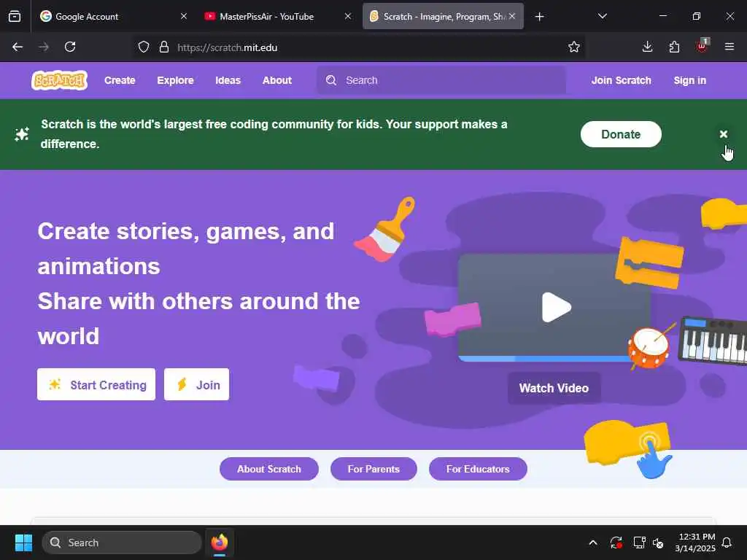This screenshot has width=747, height=560.
Task: Open the Firefox hamburger application menu
Action: 729,47
